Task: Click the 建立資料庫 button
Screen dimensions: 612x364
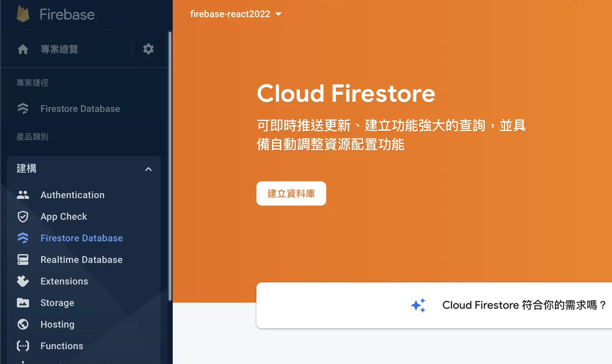Action: [x=291, y=193]
